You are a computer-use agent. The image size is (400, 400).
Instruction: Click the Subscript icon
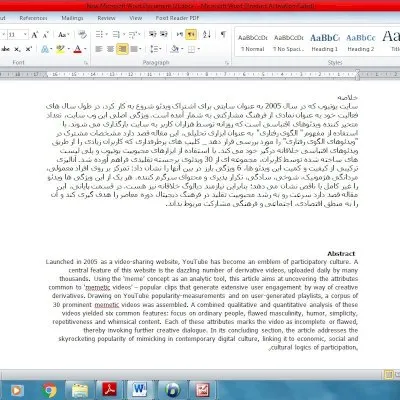click(x=17, y=49)
